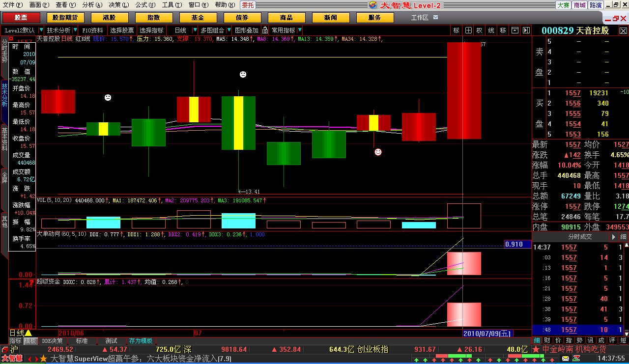Select the 势 trend tab in quote panel
This screenshot has height=364, width=629.
pos(579,340)
